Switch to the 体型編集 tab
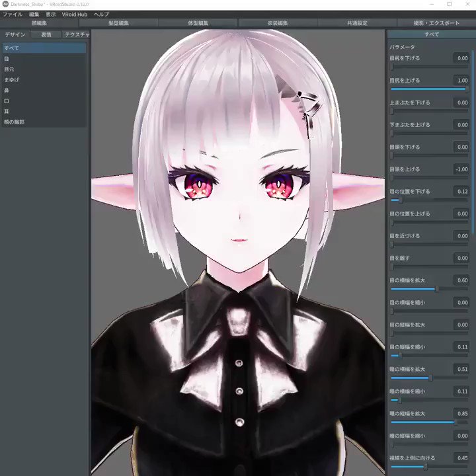476x476 pixels. 198,23
